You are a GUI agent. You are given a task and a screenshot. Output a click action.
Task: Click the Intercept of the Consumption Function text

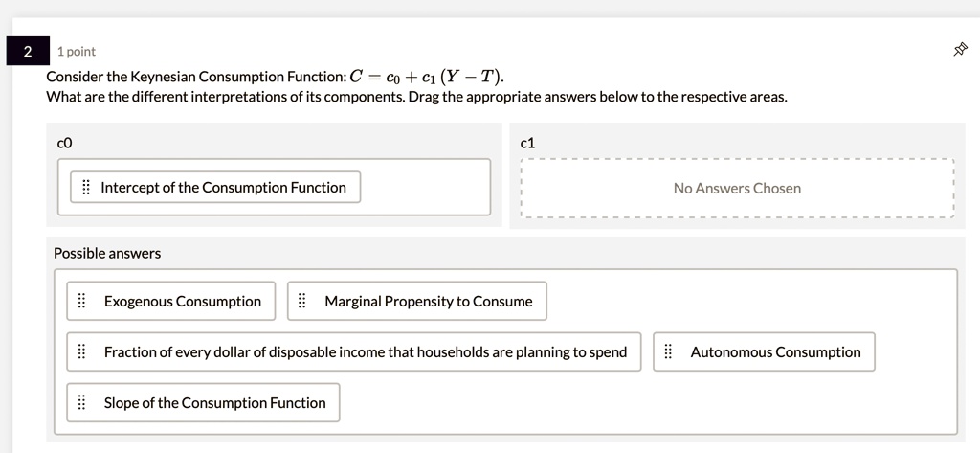coord(223,188)
